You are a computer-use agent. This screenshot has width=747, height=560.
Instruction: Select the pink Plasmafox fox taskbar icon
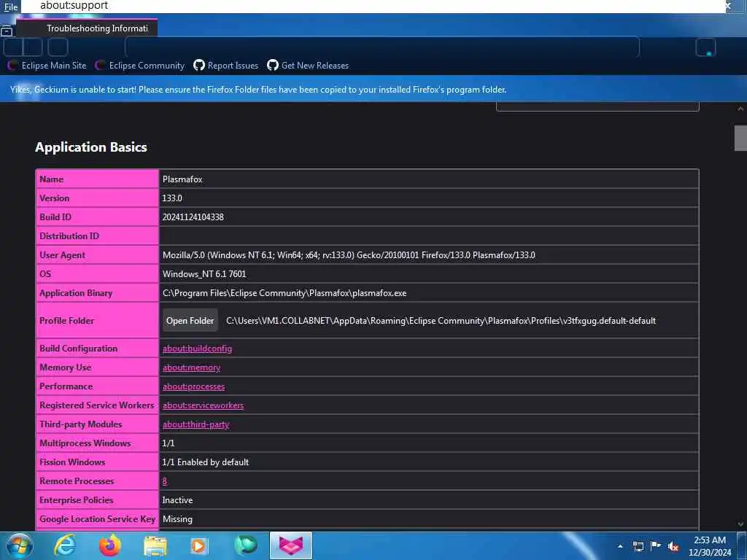click(290, 545)
